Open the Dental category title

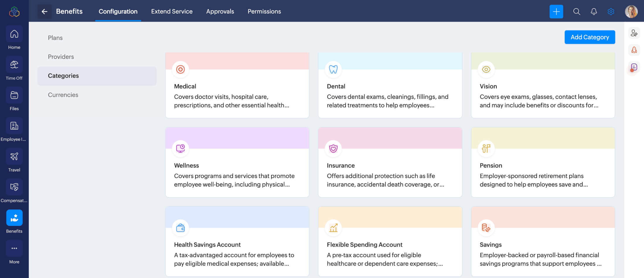point(336,86)
